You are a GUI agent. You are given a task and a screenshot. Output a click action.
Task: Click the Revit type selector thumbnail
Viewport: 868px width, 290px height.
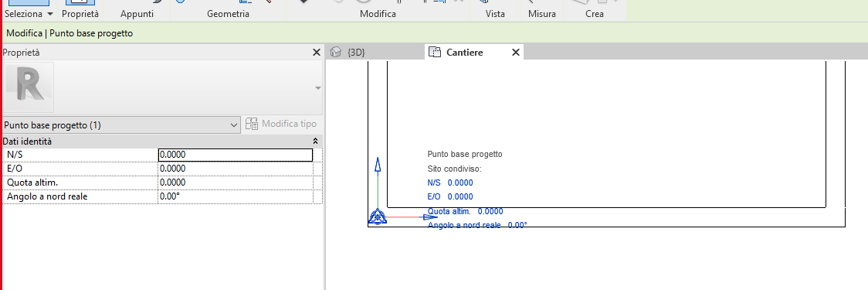coord(29,87)
